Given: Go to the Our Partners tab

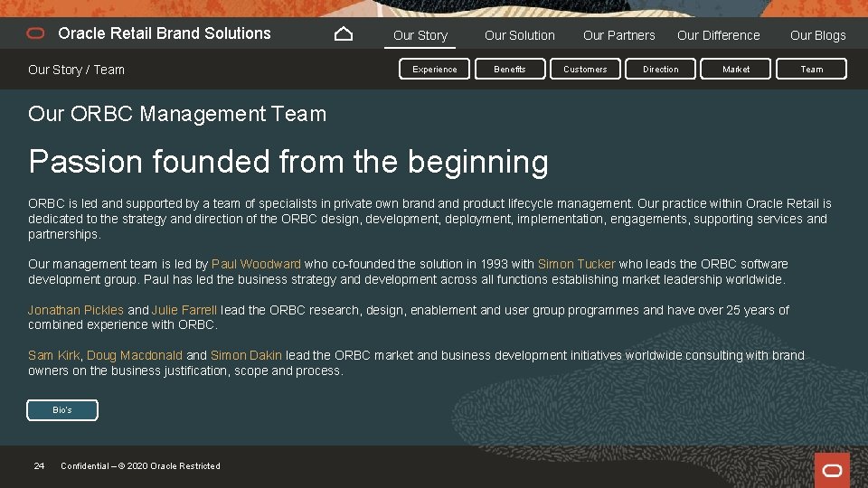Looking at the screenshot, I should point(618,35).
